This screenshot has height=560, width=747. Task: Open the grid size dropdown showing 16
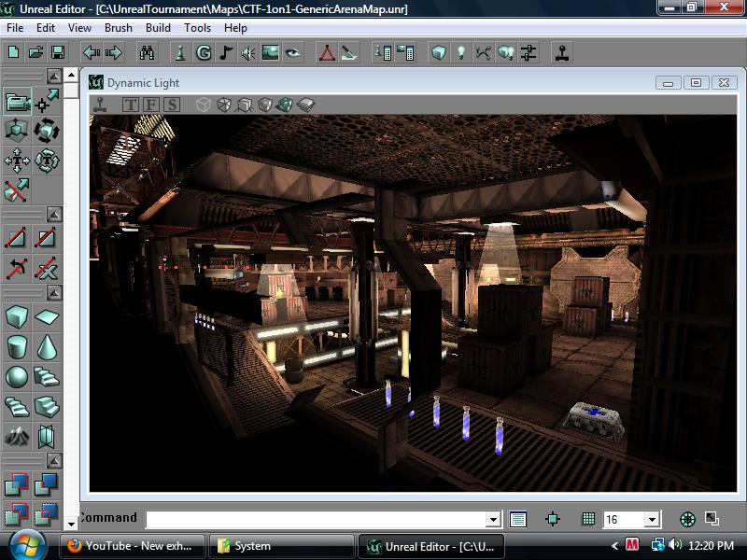[651, 518]
